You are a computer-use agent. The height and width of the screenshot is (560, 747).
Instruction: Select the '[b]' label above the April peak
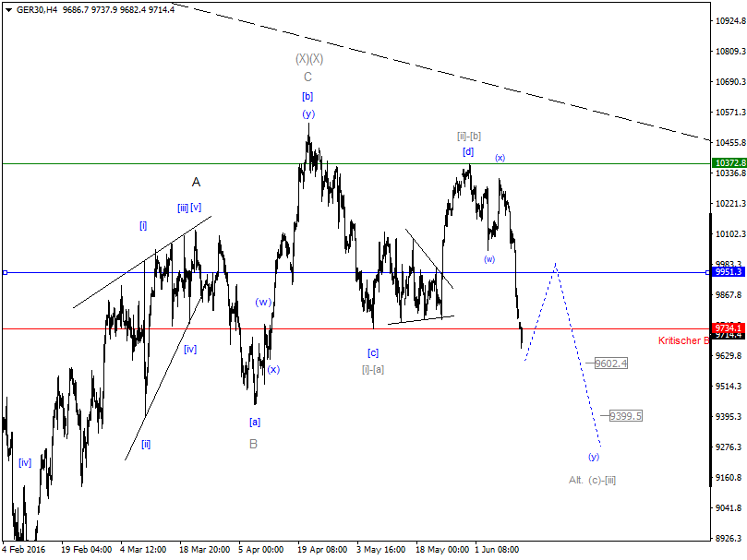(307, 96)
